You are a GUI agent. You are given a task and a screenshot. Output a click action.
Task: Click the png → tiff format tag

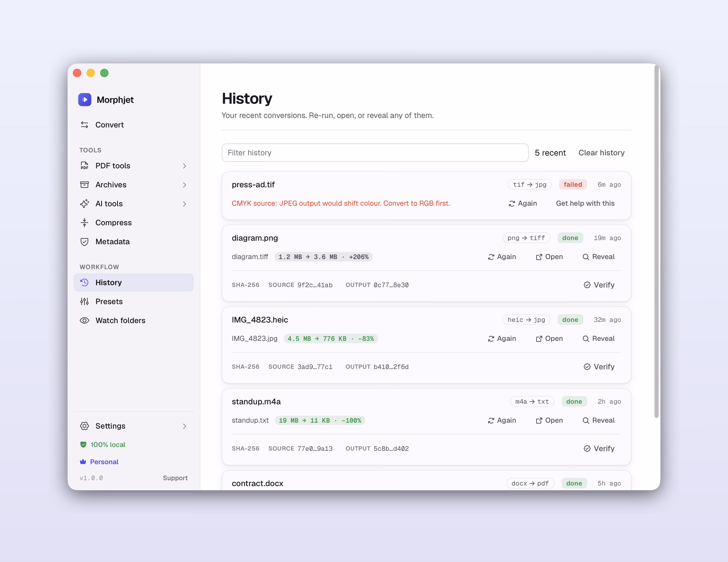point(526,238)
